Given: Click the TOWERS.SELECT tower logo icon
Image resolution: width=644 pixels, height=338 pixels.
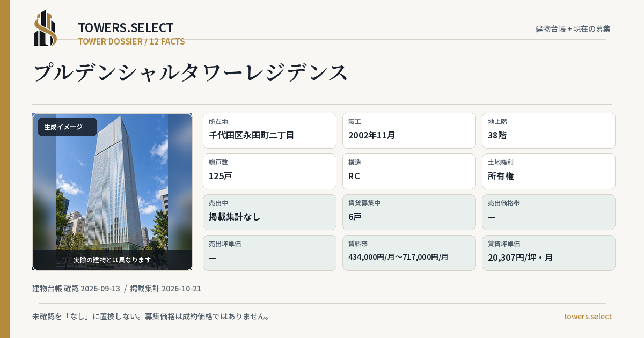Looking at the screenshot, I should (x=46, y=28).
